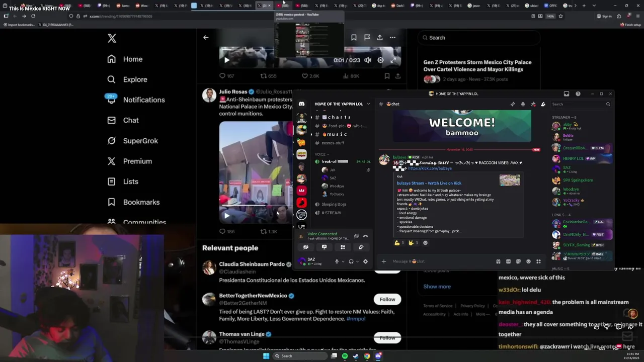Toggle deafen headphones in Discord user panel
This screenshot has width=644, height=362.
point(351,261)
